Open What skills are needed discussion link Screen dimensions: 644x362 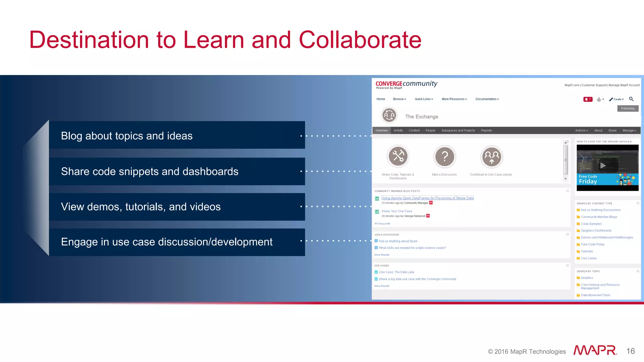tap(412, 248)
